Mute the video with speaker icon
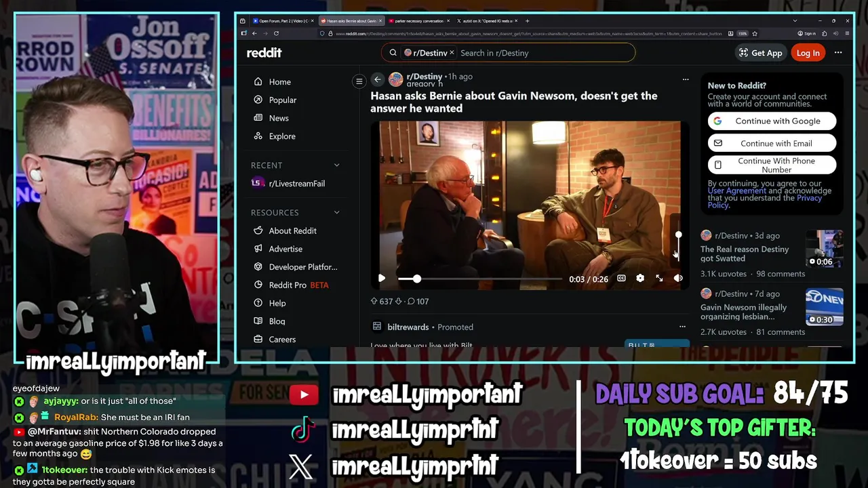This screenshot has width=868, height=488. tap(678, 279)
